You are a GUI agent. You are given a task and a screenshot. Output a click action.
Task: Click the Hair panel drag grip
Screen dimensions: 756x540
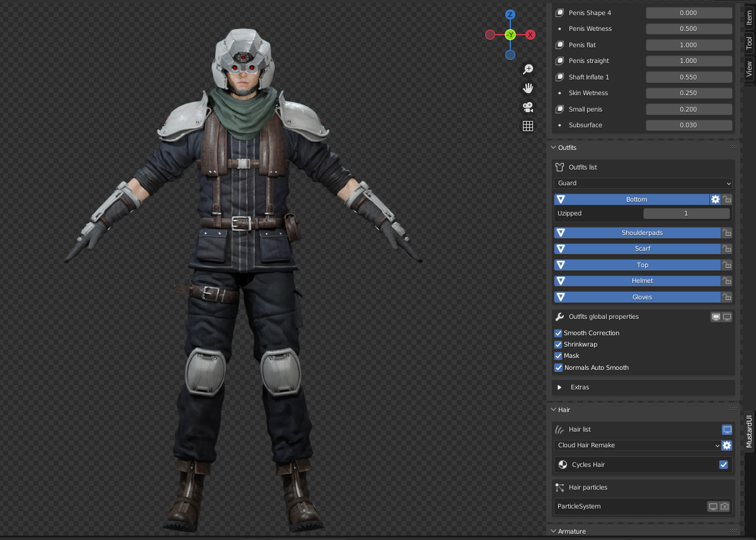[733, 410]
